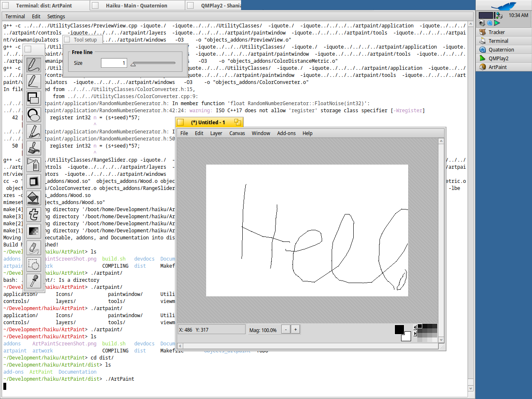532x399 pixels.
Task: Select the dashed Selection tool
Action: tap(34, 264)
